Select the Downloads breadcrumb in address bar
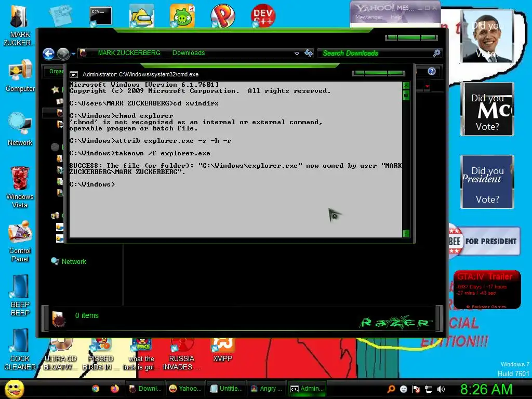Image resolution: width=532 pixels, height=399 pixels. 189,53
